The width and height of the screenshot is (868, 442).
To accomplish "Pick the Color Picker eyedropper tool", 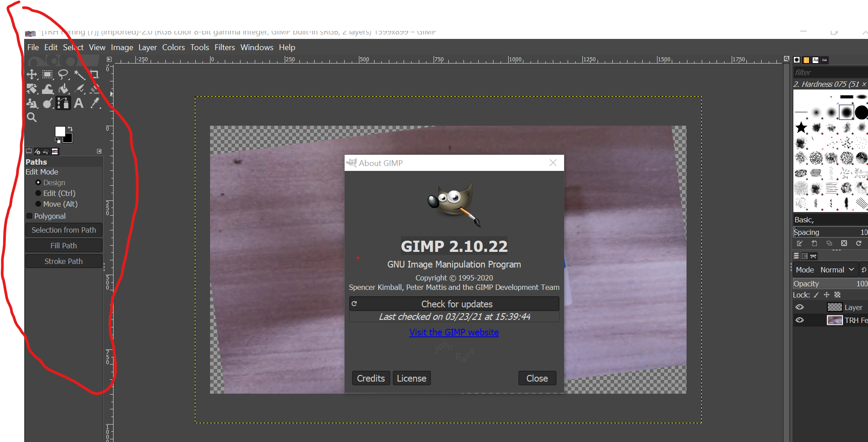I will tap(95, 103).
